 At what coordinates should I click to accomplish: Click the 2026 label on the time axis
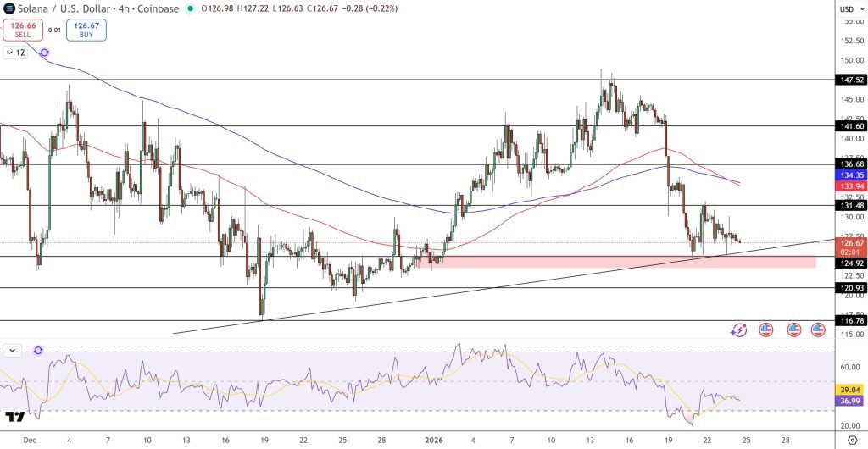click(x=433, y=441)
